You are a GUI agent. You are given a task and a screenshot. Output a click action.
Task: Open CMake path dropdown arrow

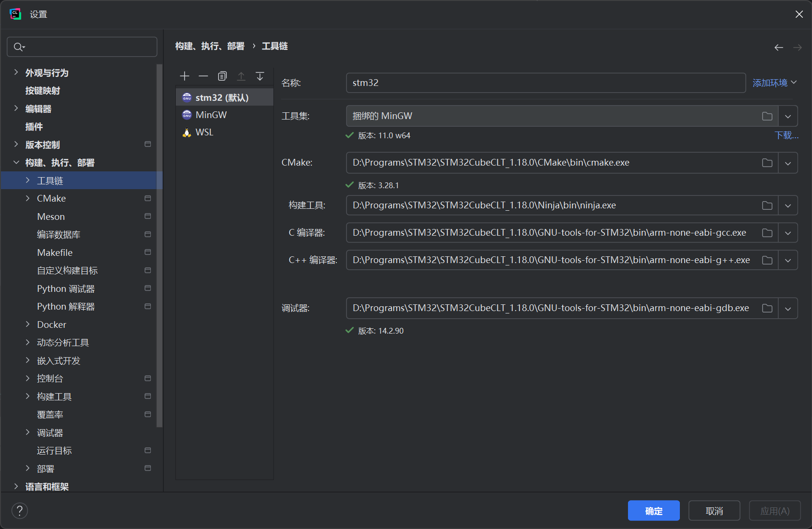[x=788, y=163]
